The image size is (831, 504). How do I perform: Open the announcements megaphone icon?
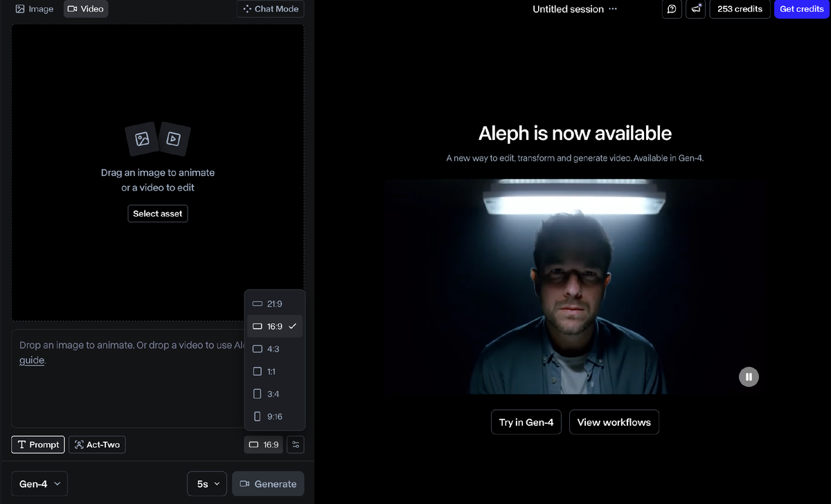pyautogui.click(x=696, y=9)
